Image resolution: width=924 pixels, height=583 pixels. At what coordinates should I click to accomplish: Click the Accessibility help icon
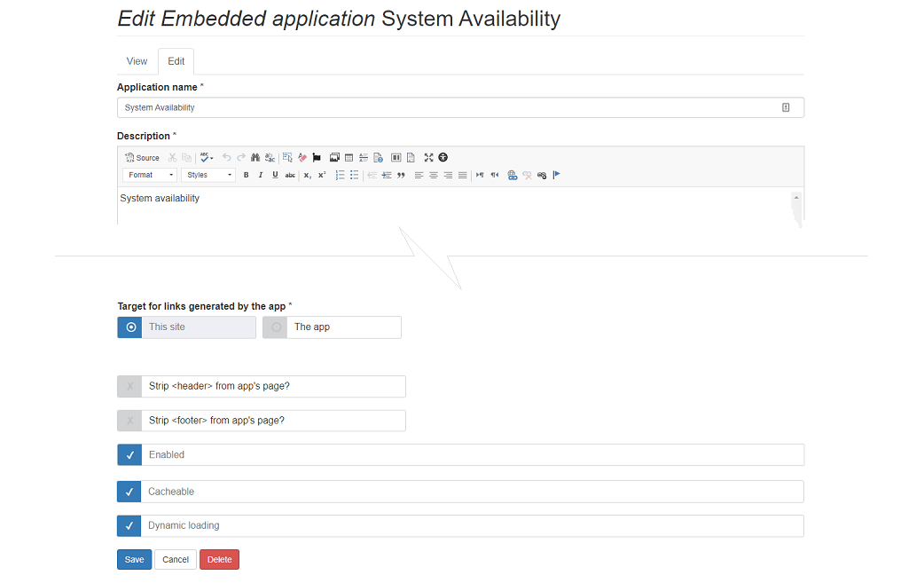[x=443, y=157]
